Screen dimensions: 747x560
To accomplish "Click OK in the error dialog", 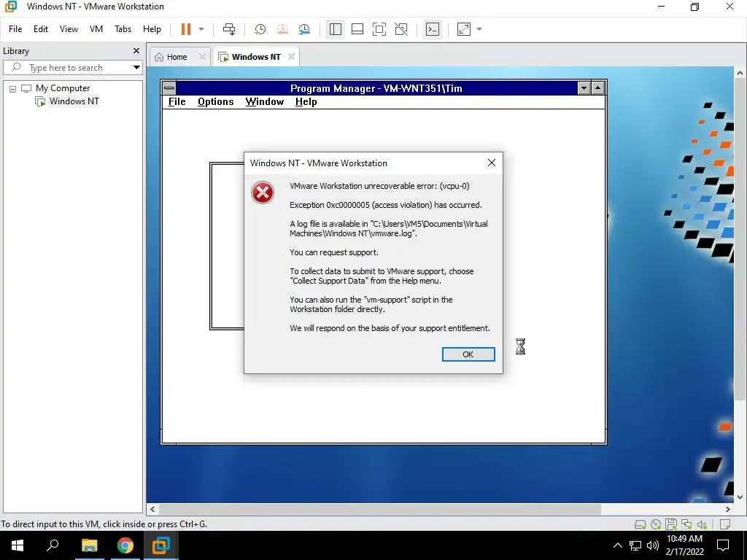I will (468, 354).
